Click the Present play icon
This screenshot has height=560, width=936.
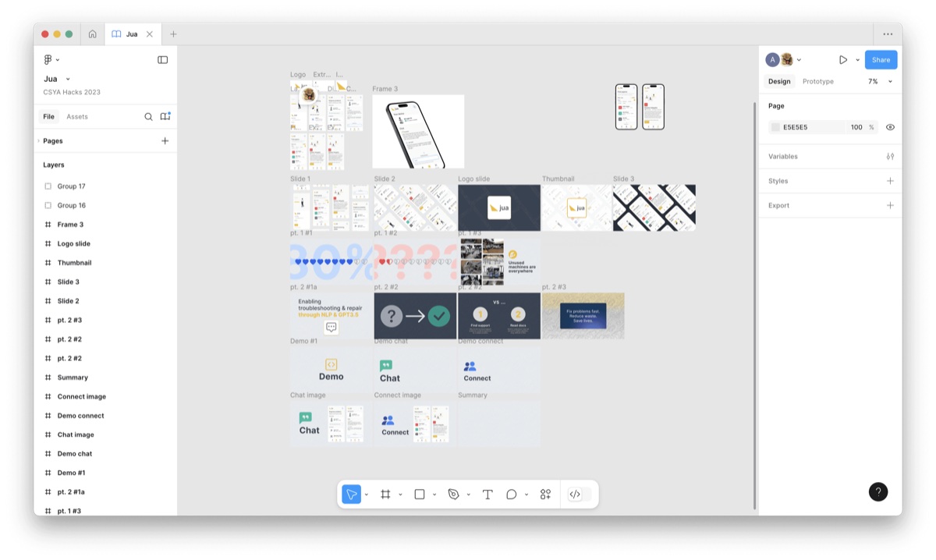pos(843,59)
